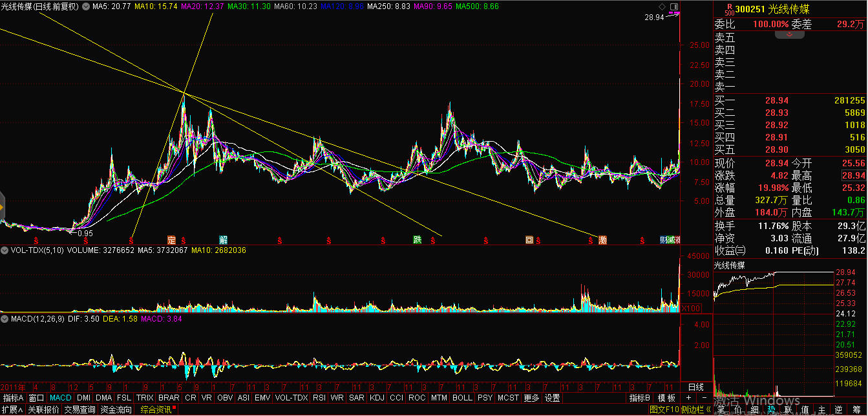Click the '解' event marker on timeline

[224, 240]
